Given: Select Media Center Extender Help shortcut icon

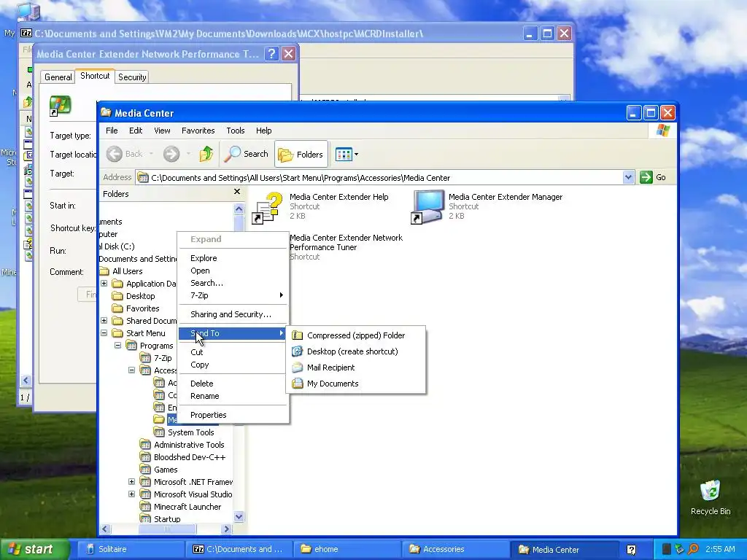Looking at the screenshot, I should point(267,207).
